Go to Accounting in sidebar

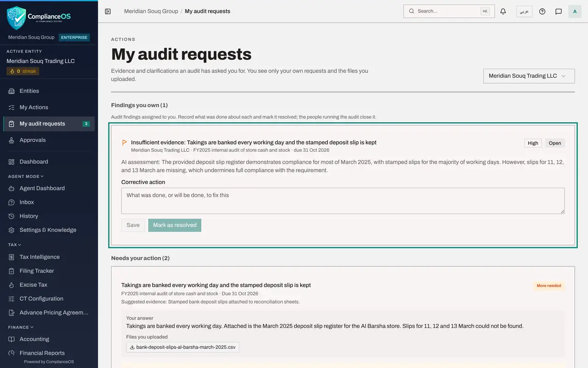point(49,339)
